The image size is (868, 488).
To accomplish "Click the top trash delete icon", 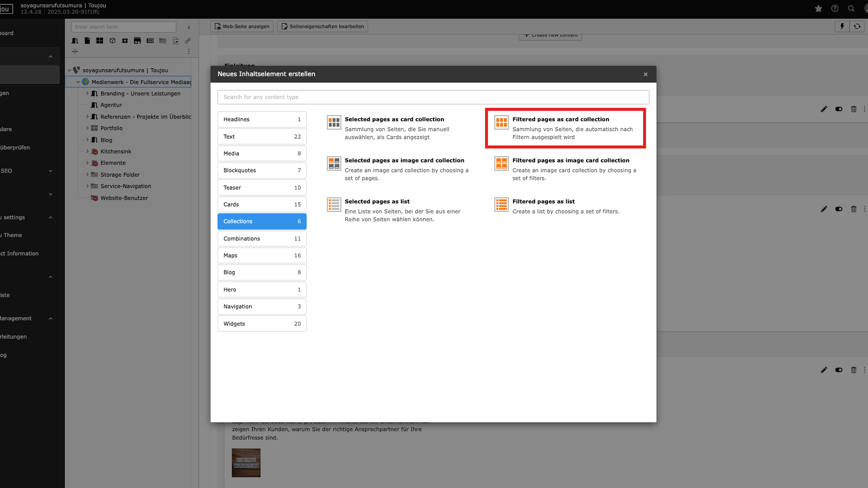I will 854,109.
